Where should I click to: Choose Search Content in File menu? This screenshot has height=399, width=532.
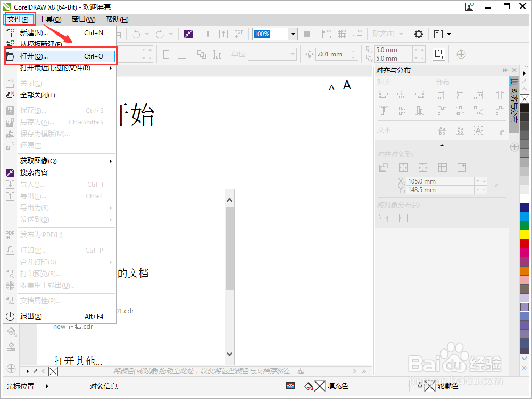pos(61,173)
